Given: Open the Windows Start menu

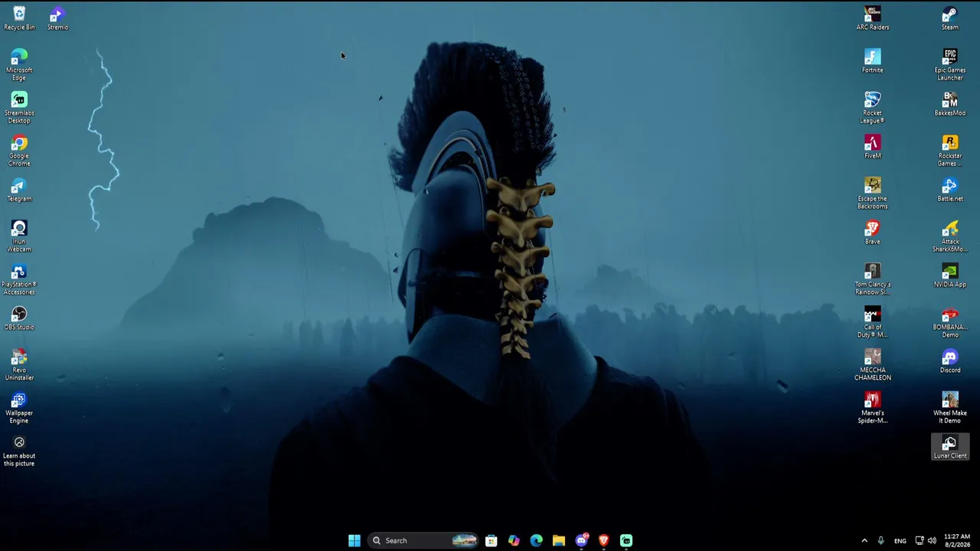Looking at the screenshot, I should [354, 540].
